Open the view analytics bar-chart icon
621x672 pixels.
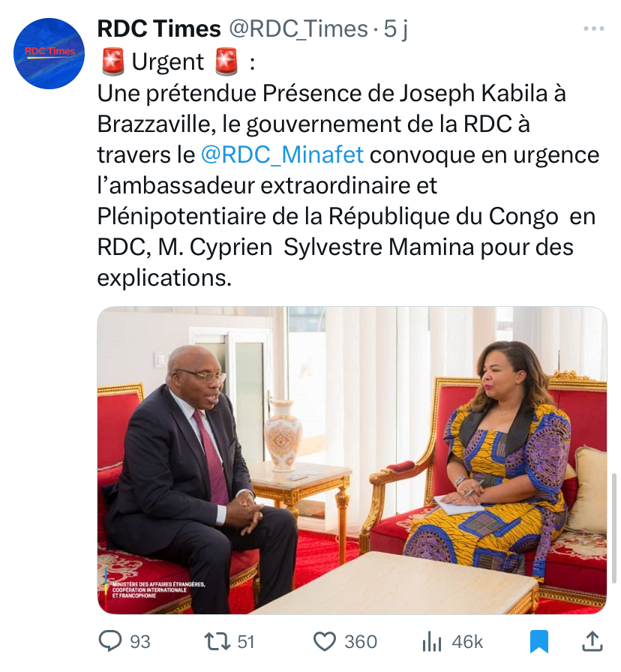click(431, 640)
